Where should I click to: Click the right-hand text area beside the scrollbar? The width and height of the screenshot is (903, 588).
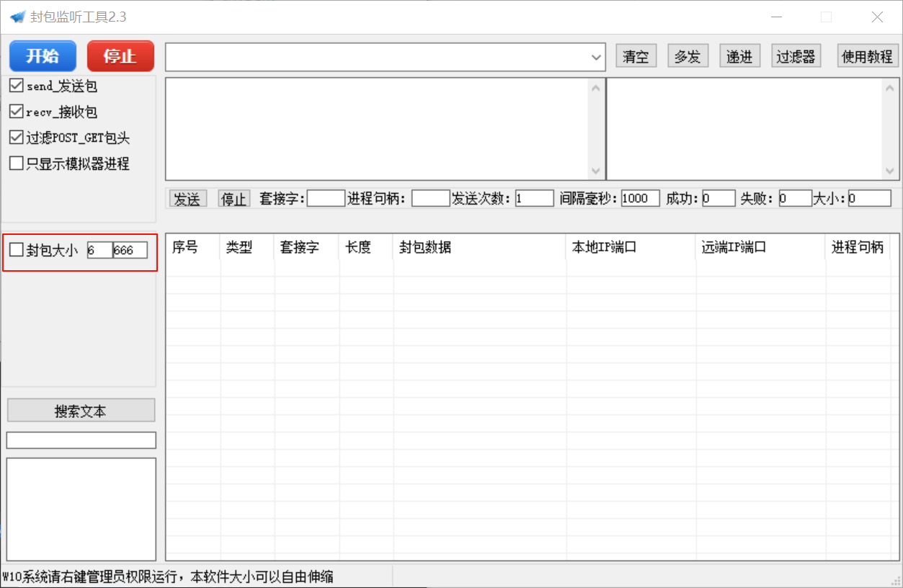[744, 129]
